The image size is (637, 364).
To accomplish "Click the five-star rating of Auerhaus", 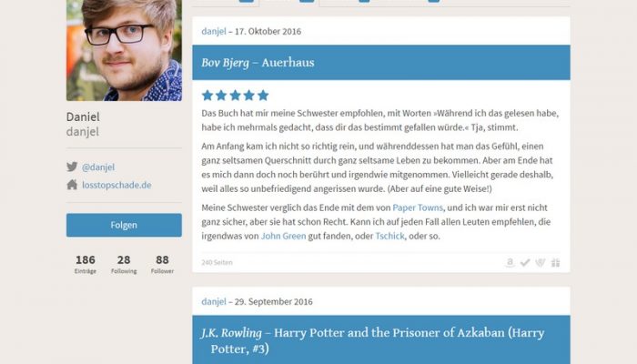I will [x=235, y=95].
